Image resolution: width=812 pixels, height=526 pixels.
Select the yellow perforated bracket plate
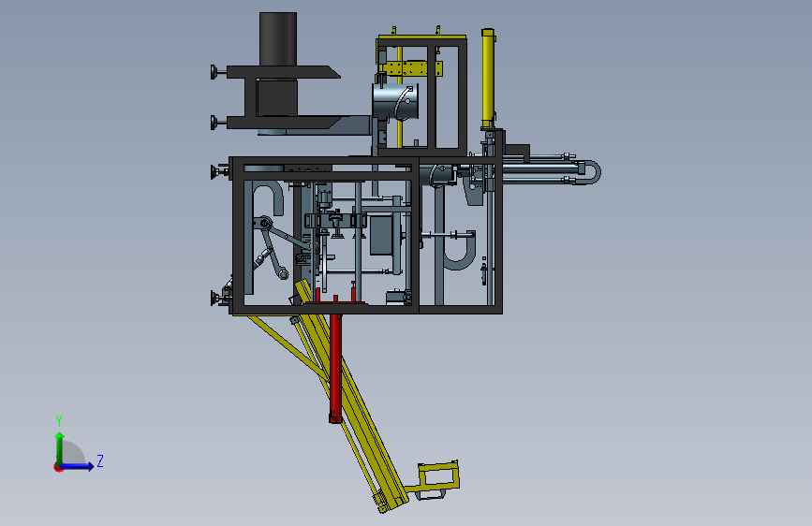coord(410,67)
